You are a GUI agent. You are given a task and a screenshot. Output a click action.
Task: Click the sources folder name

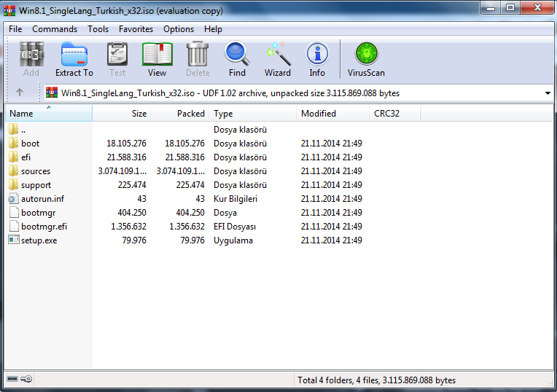pos(36,171)
